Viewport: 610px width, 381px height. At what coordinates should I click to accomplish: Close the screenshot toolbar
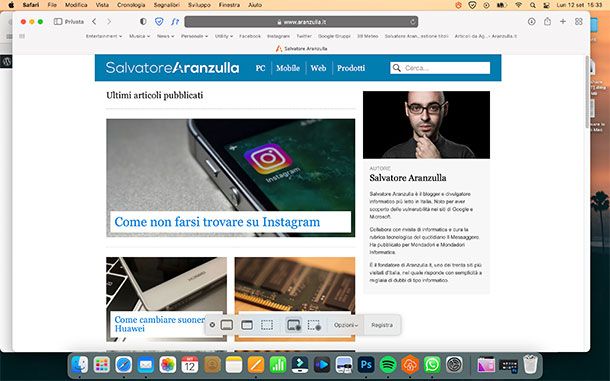[212, 325]
